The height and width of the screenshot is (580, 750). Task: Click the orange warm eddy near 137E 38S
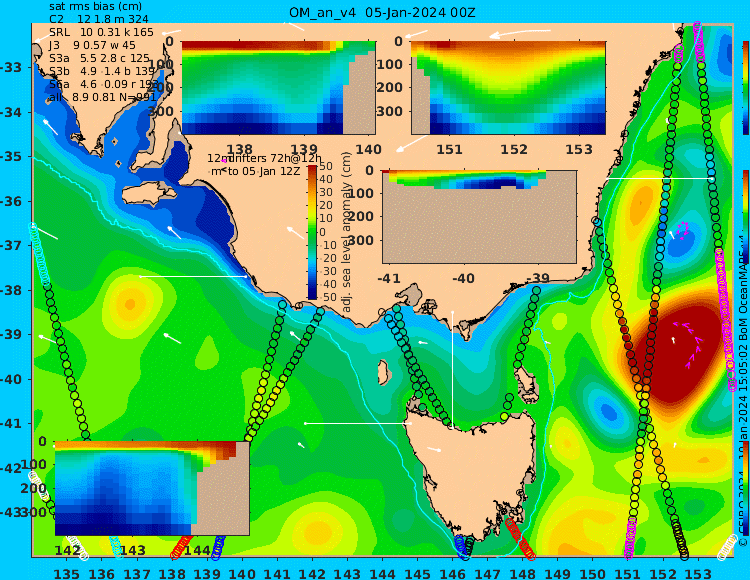129,304
